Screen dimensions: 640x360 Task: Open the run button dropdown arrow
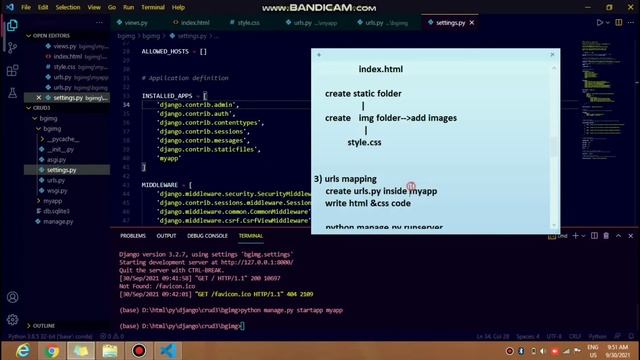point(608,23)
